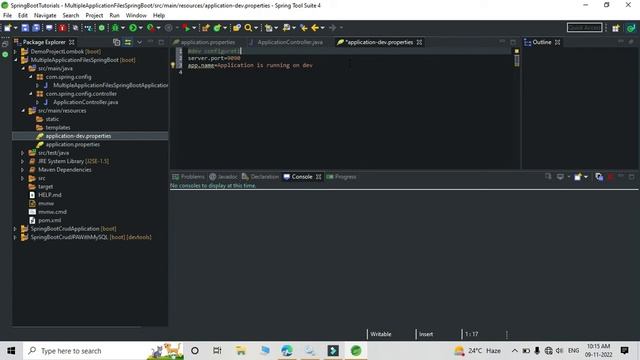Open the Navigate menu
The image size is (640, 360).
[x=45, y=15]
